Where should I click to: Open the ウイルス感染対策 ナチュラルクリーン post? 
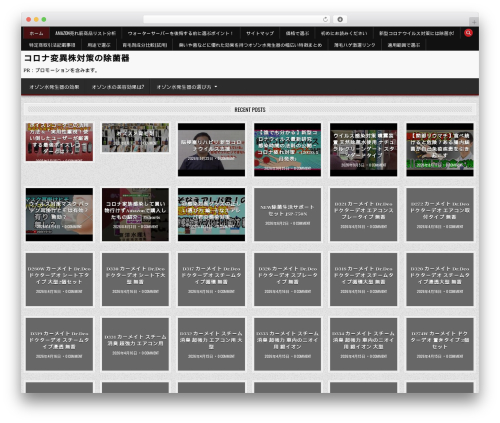[363, 150]
